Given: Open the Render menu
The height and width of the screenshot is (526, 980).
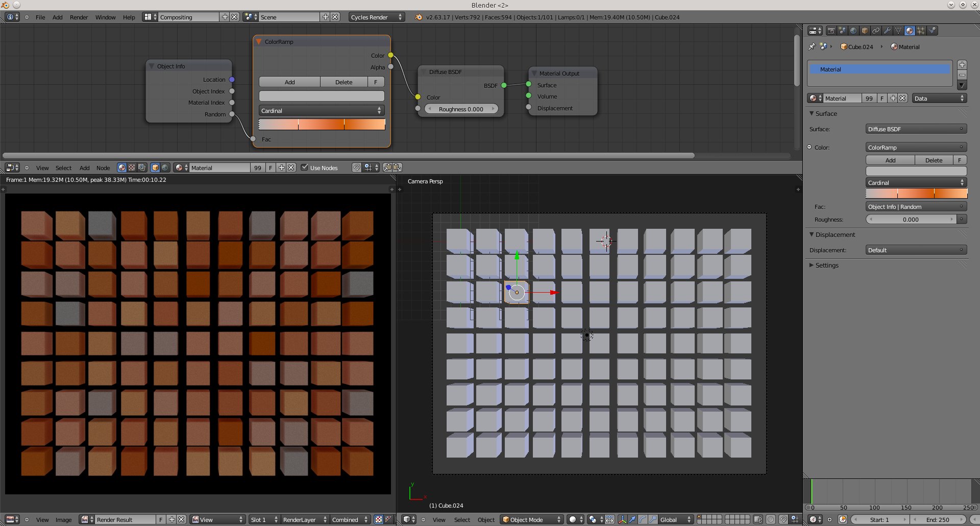Looking at the screenshot, I should (79, 17).
